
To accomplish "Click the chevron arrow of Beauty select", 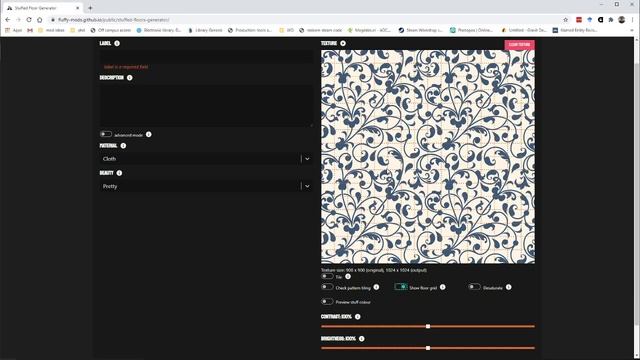I will [x=307, y=186].
